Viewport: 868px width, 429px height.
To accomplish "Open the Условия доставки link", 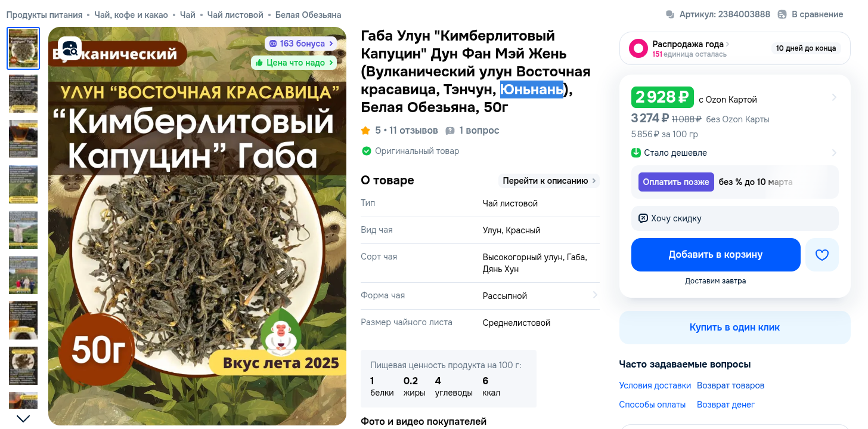I will coord(655,385).
